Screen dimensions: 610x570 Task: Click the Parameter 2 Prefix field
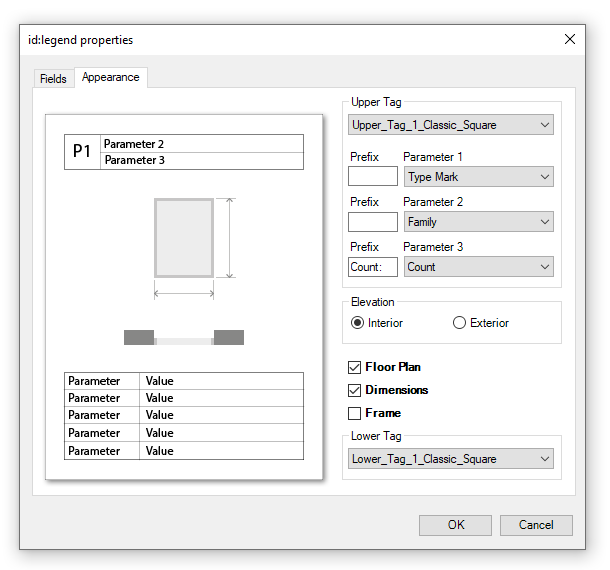point(372,222)
